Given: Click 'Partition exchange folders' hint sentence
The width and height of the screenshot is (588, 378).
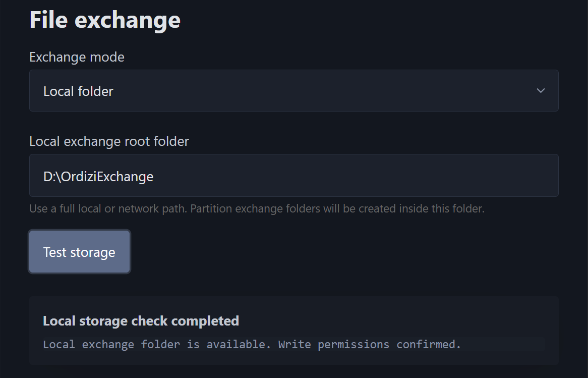Looking at the screenshot, I should pyautogui.click(x=337, y=209).
